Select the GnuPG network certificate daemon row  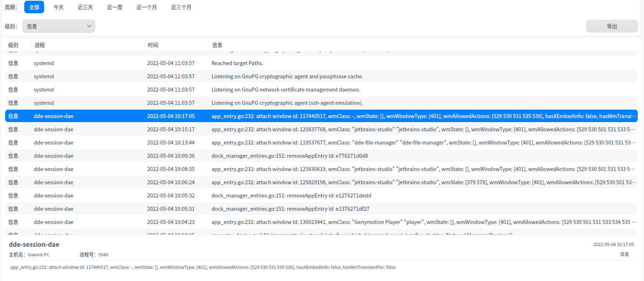(285, 90)
